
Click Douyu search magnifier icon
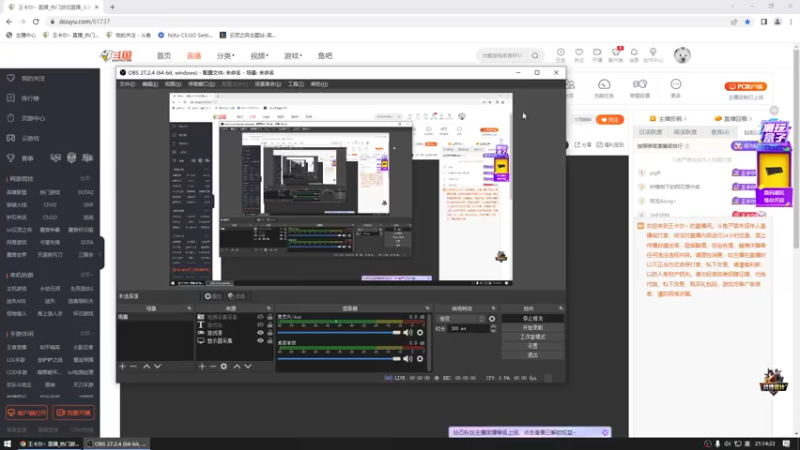tap(535, 56)
